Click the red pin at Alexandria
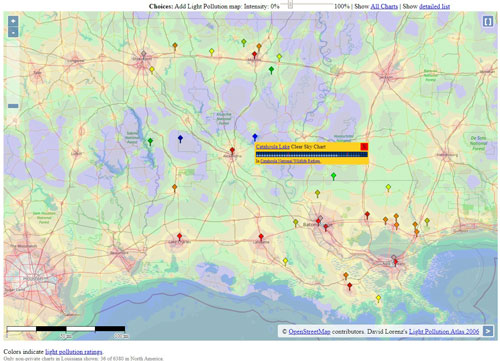This screenshot has width=500, height=361. point(232,151)
